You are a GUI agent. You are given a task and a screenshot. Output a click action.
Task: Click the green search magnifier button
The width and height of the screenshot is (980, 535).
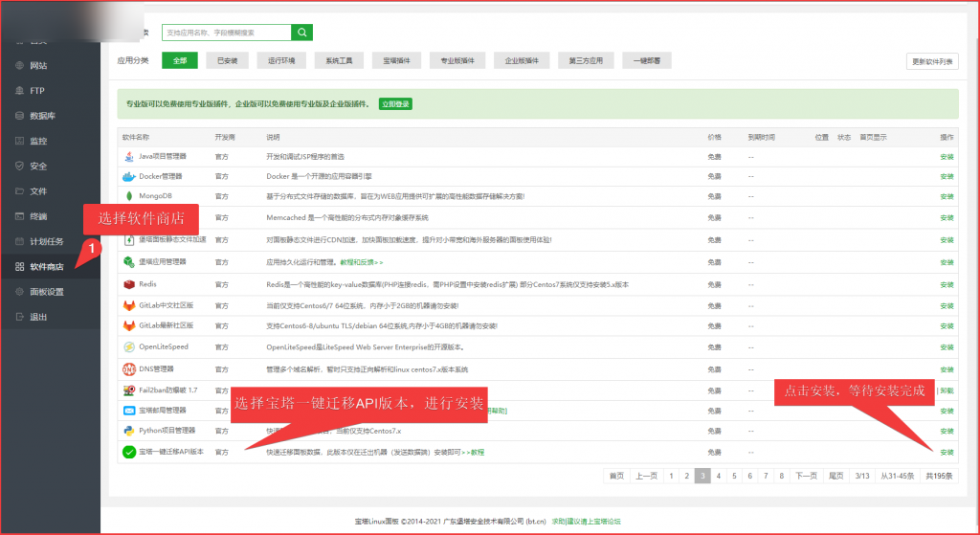tap(301, 33)
